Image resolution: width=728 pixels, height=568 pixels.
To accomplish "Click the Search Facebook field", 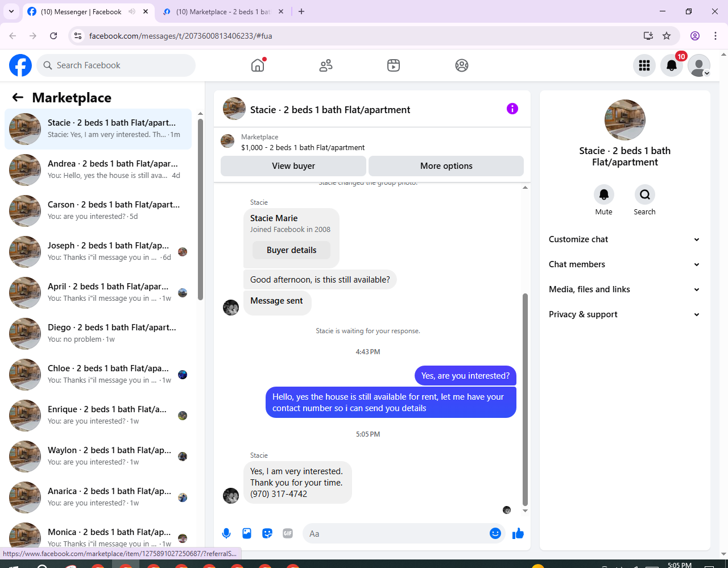I will (116, 65).
